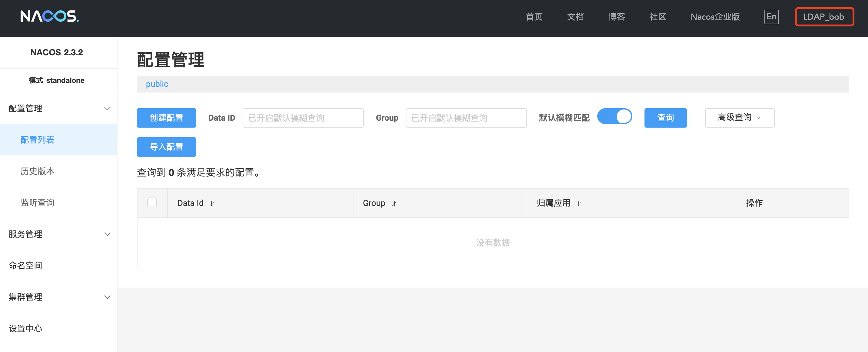Toggle the 默认模糊匹配 switch off
Image resolution: width=868 pixels, height=352 pixels.
[614, 117]
